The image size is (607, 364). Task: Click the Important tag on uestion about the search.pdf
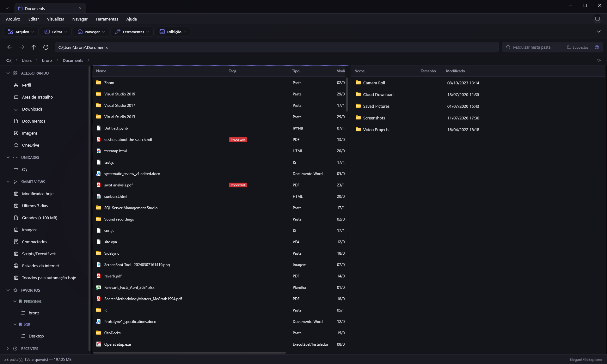[x=238, y=139]
